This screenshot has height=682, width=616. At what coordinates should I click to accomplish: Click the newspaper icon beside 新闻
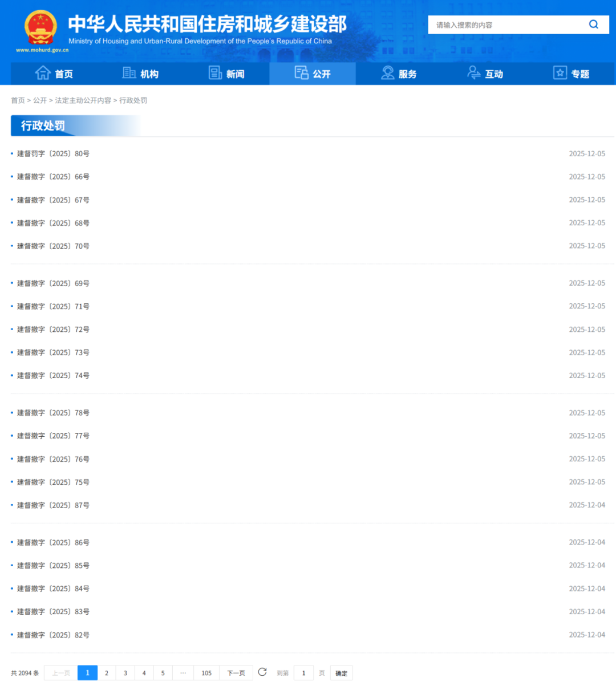pos(215,73)
